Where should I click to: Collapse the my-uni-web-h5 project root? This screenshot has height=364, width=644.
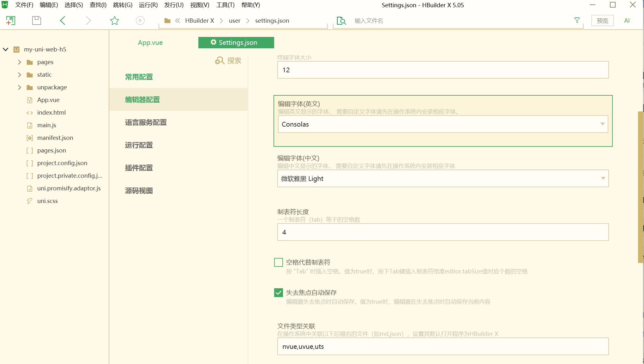6,50
